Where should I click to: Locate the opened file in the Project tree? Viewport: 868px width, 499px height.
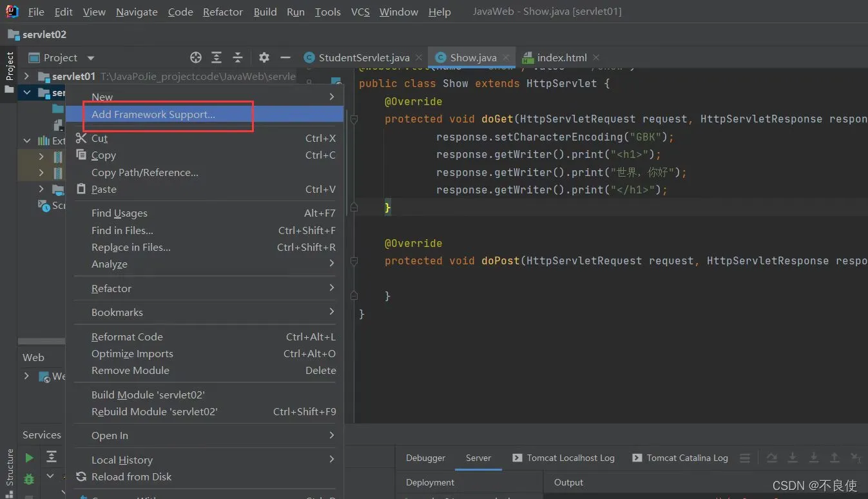coord(196,57)
